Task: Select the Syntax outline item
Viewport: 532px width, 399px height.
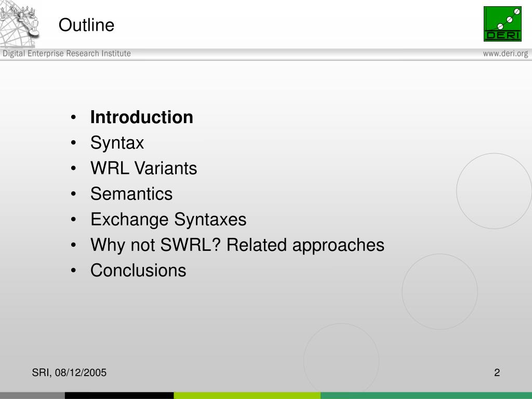Action: [x=117, y=143]
